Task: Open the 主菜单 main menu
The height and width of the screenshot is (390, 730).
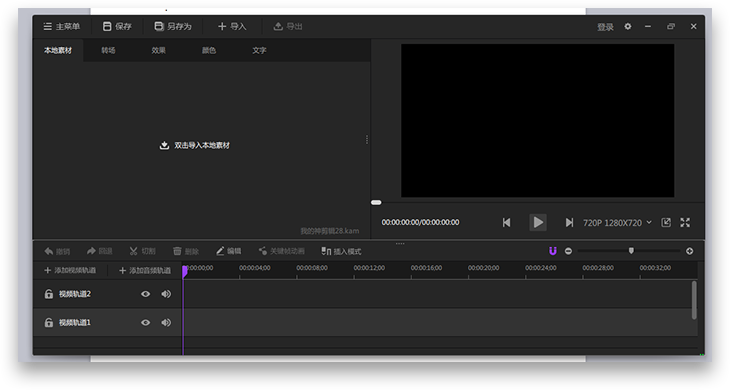Action: point(61,27)
